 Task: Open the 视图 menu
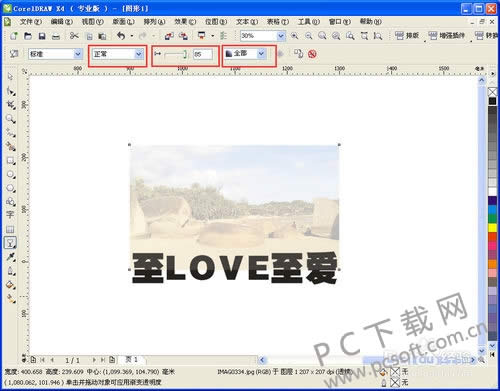pos(92,22)
